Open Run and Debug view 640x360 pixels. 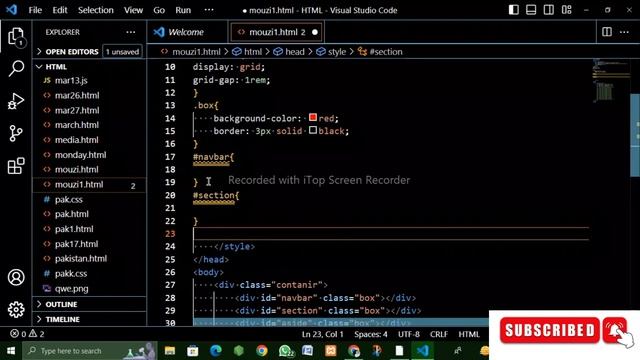(16, 101)
